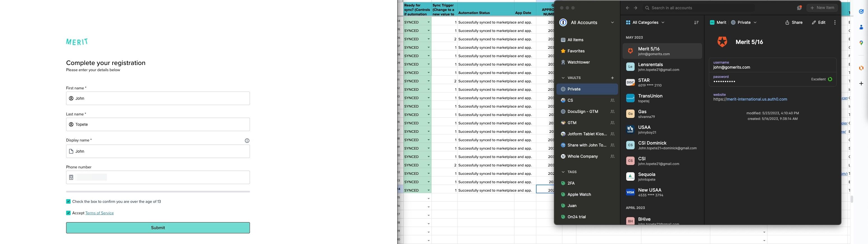Click the item list sort icon
This screenshot has height=244, width=868.
tap(696, 23)
